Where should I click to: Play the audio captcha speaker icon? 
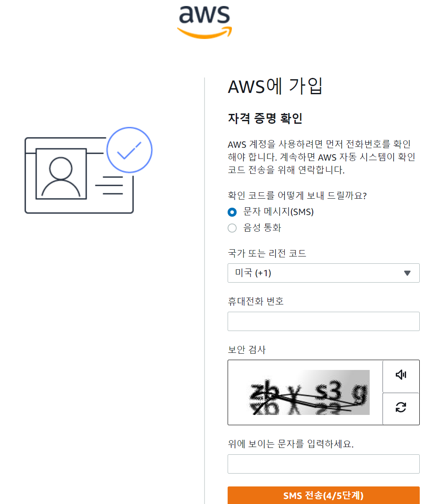click(x=401, y=375)
